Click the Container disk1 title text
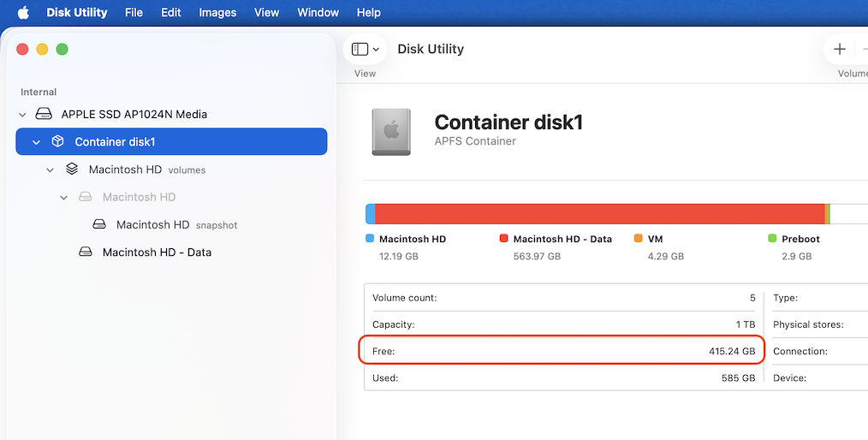Screen dimensions: 868x440 coord(508,122)
